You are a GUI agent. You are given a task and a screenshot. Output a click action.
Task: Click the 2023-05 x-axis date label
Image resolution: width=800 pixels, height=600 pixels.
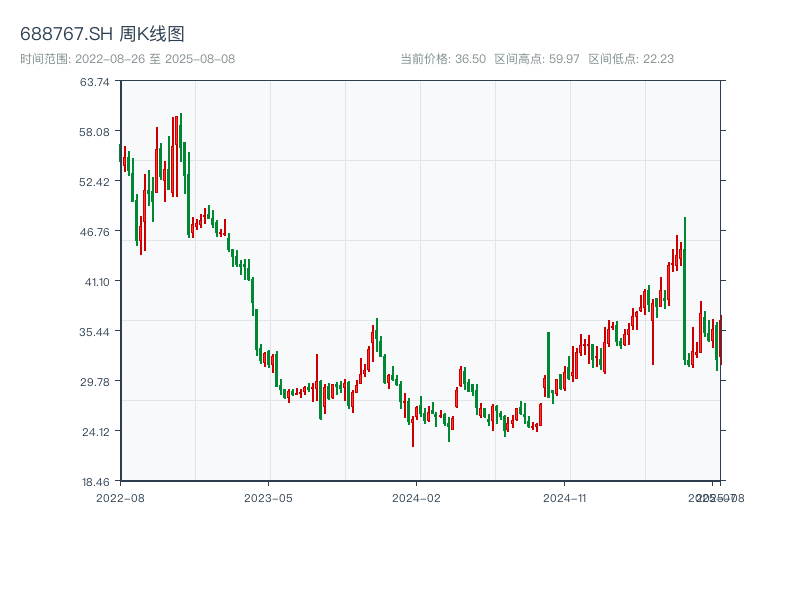tap(268, 497)
